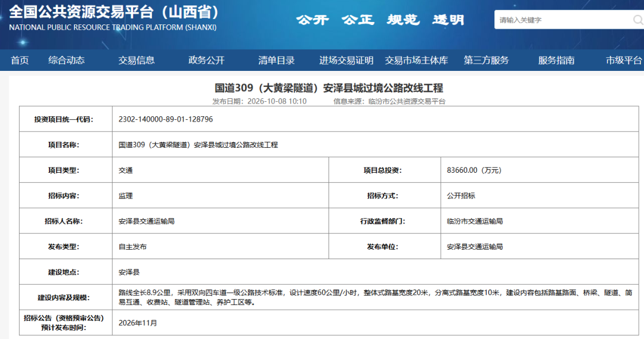Screen dimensions: 644x339
Task: Click the 项目类型 label cell
Action: 66,170
